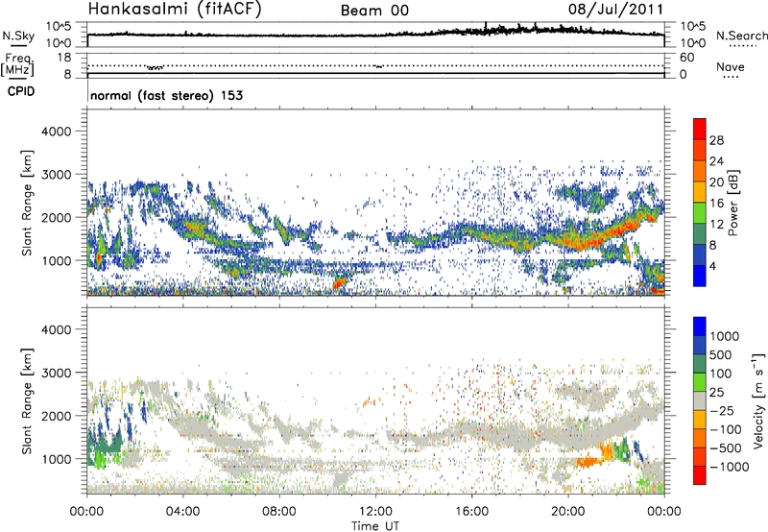The width and height of the screenshot is (768, 532).
Task: Click the sky noise trace spike near 16:30
Action: pyautogui.click(x=486, y=28)
